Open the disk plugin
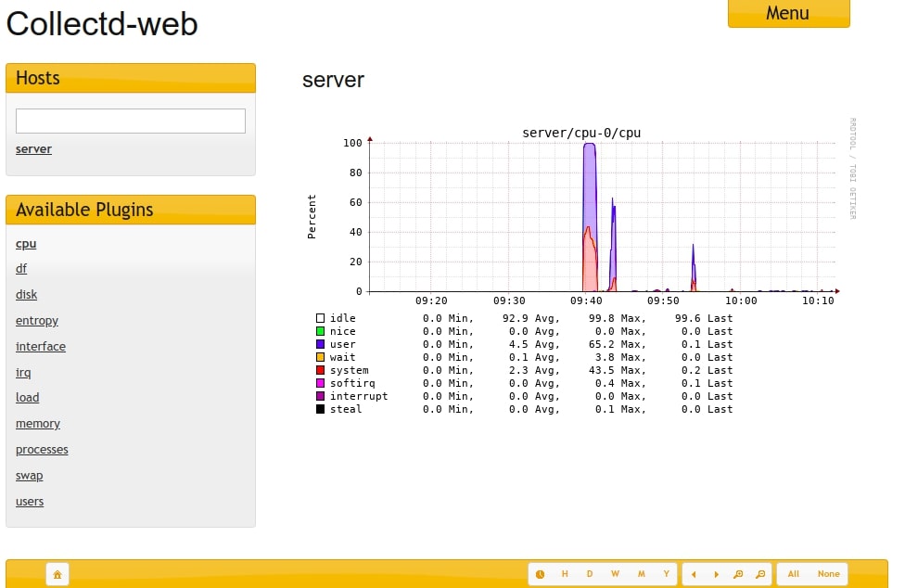The height and width of the screenshot is (588, 905). click(27, 294)
